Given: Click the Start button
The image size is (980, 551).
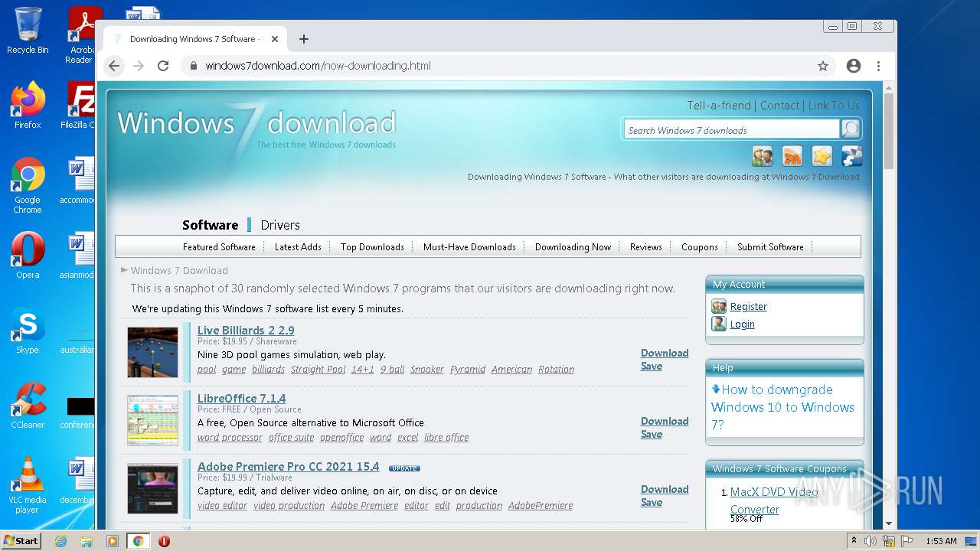Looking at the screenshot, I should [x=21, y=541].
